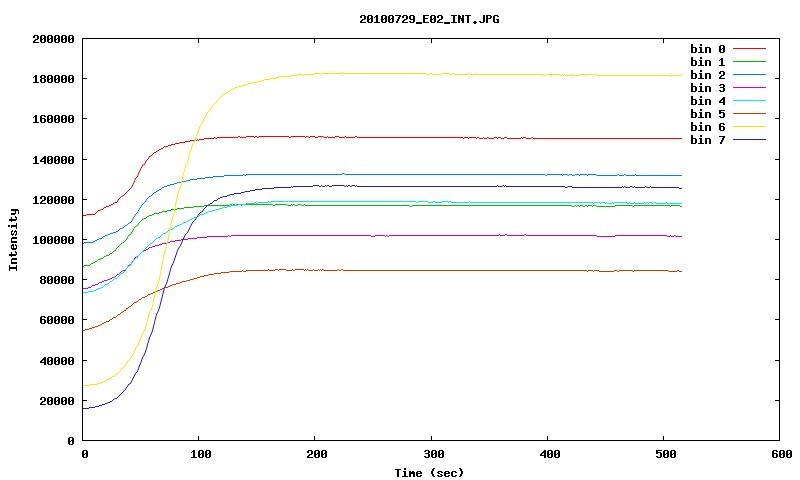Click the 100 x-axis tick label

(x=201, y=454)
